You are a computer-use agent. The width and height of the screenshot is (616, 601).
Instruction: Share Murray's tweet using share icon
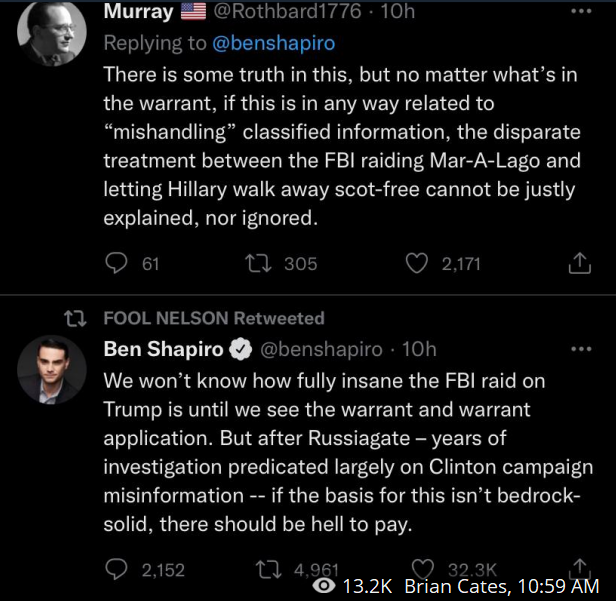tap(579, 263)
